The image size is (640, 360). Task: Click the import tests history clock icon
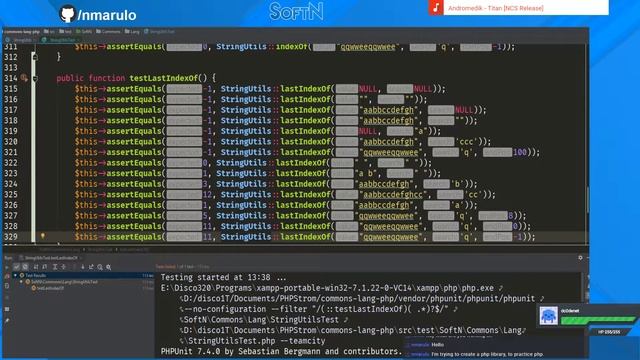pos(100,267)
